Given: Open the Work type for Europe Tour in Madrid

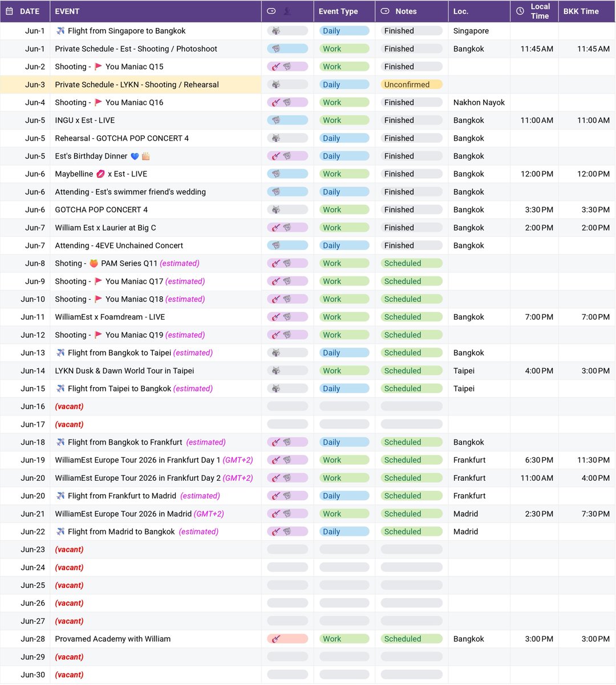Looking at the screenshot, I should (344, 514).
